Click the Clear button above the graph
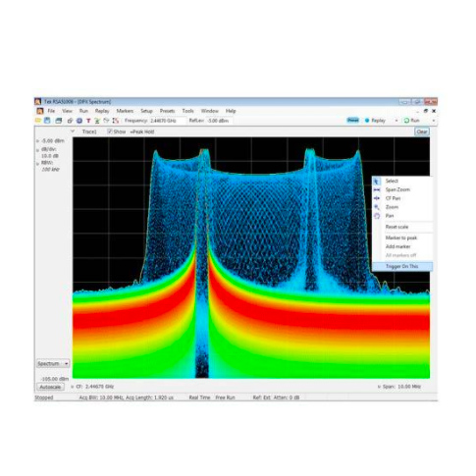Screen dimensions: 476x476 pyautogui.click(x=422, y=132)
